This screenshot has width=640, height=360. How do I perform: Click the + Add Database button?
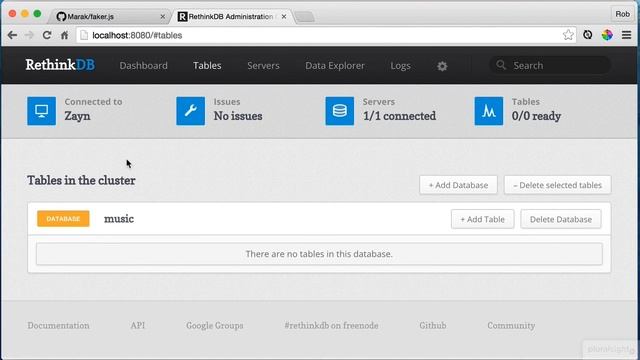(458, 185)
